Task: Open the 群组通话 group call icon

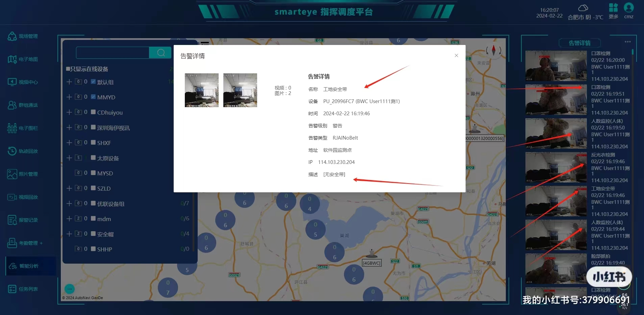Action: [x=12, y=105]
